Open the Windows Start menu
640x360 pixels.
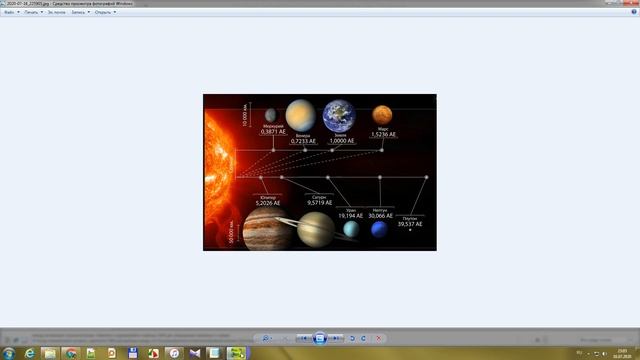8,353
